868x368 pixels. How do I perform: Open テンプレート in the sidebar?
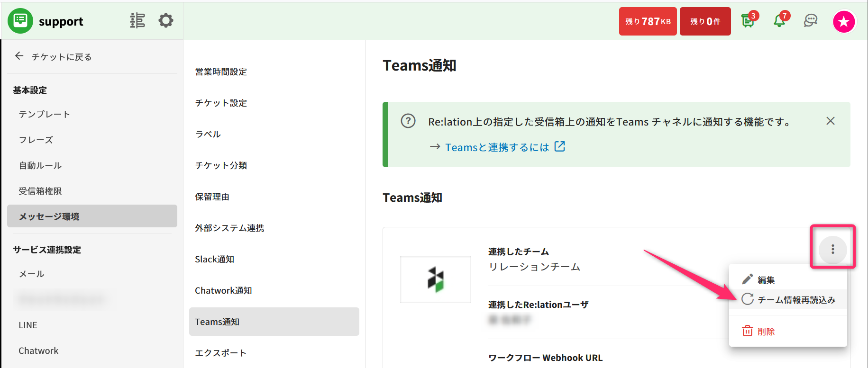(x=45, y=114)
